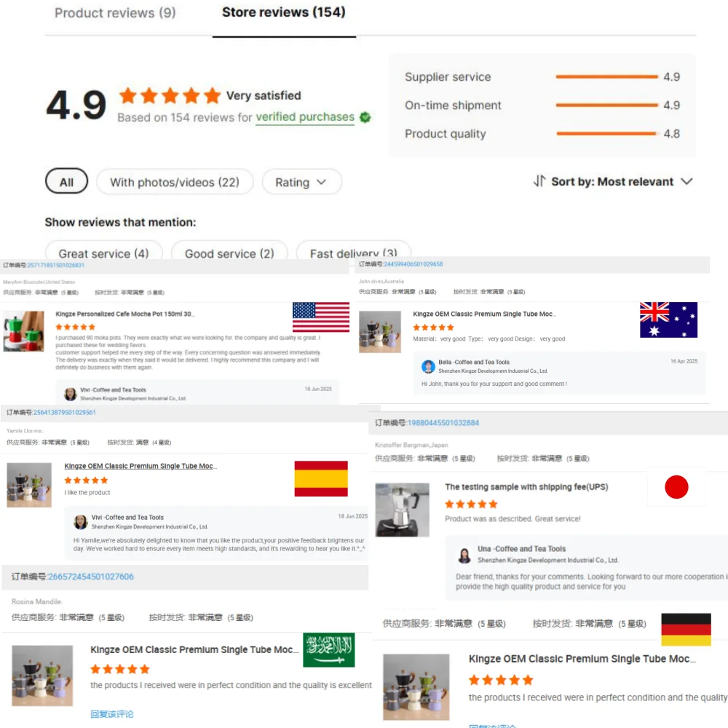Click the Japan flag image
This screenshot has width=728, height=728.
676,487
